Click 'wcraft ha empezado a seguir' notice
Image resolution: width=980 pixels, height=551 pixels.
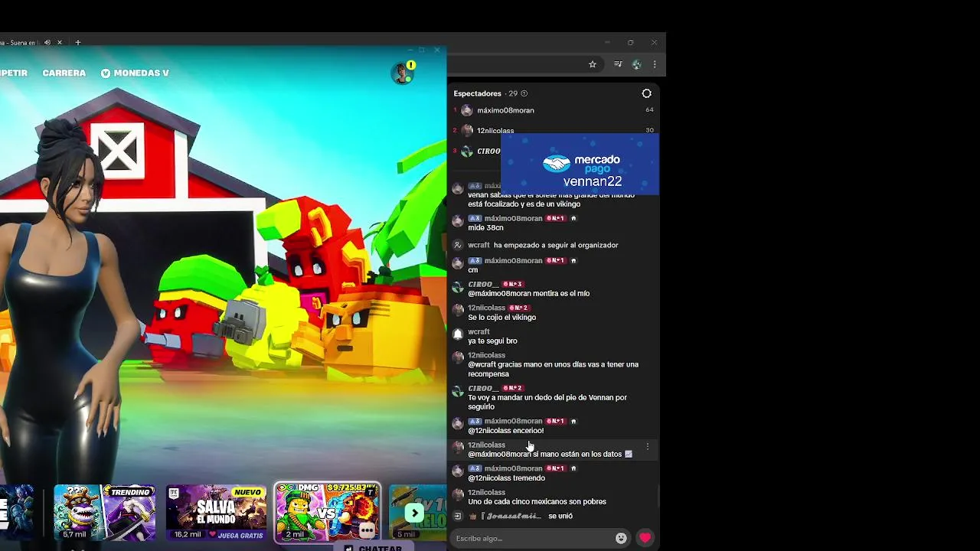coord(543,245)
